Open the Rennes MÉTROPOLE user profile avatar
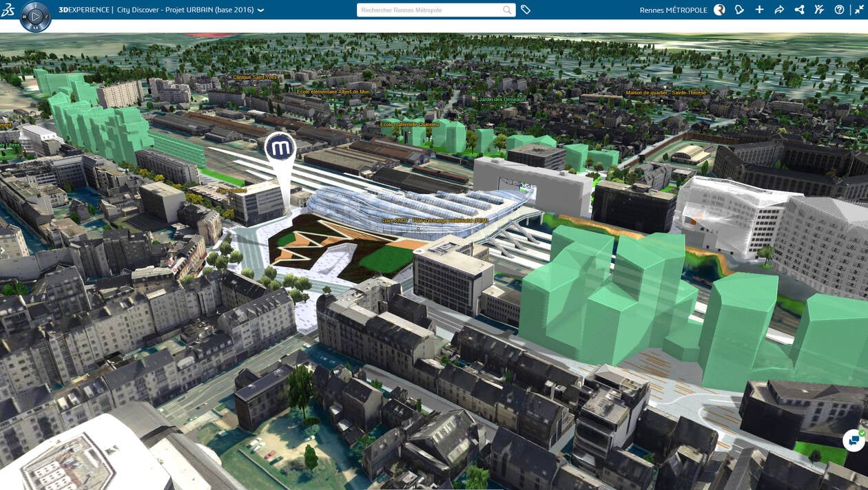 (719, 10)
